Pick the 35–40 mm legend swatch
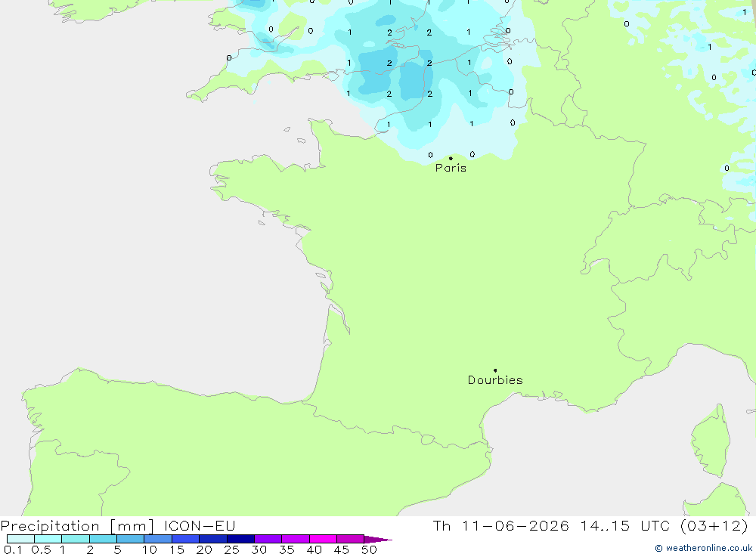The image size is (756, 554). click(x=296, y=539)
